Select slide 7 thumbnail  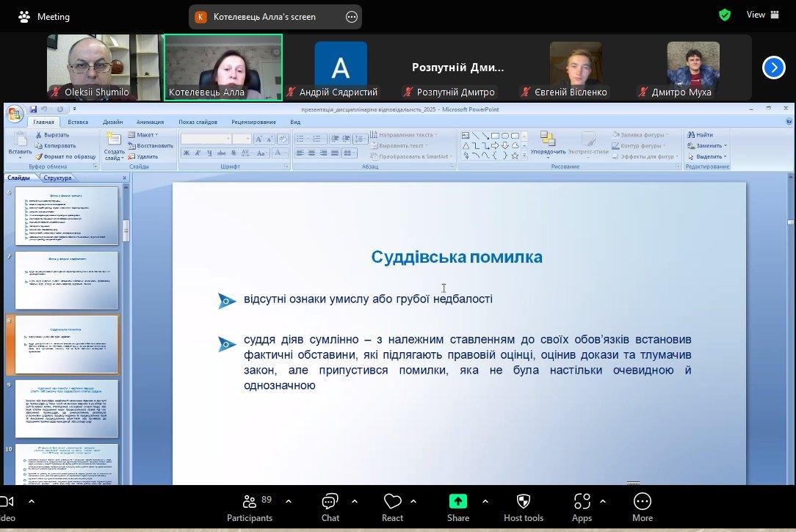[67, 280]
